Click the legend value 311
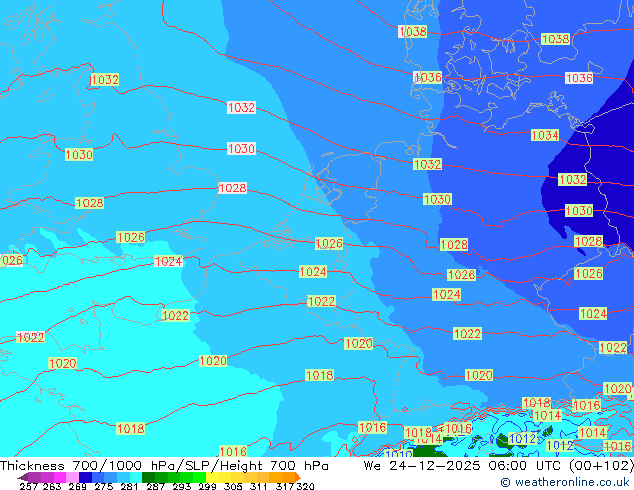The height and width of the screenshot is (490, 634). 258,486
